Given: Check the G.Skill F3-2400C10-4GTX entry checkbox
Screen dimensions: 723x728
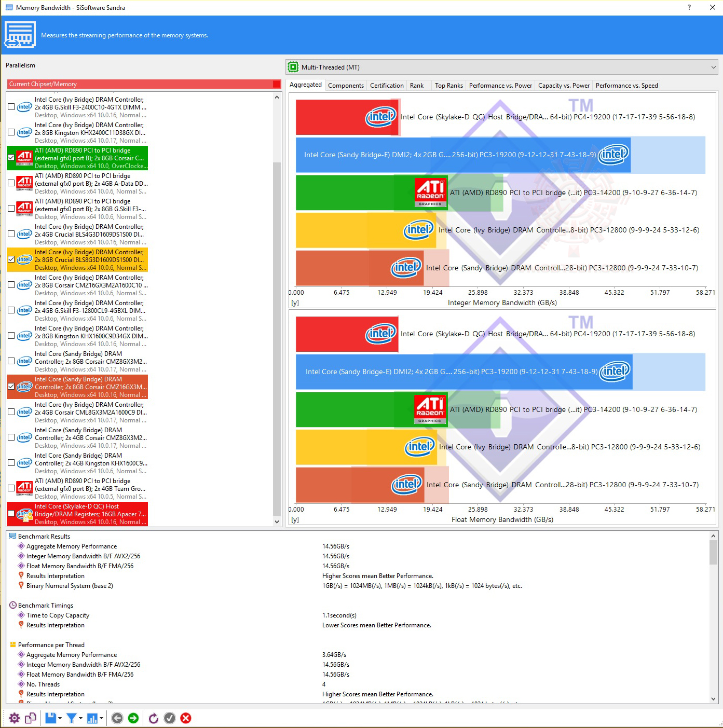Looking at the screenshot, I should [11, 107].
